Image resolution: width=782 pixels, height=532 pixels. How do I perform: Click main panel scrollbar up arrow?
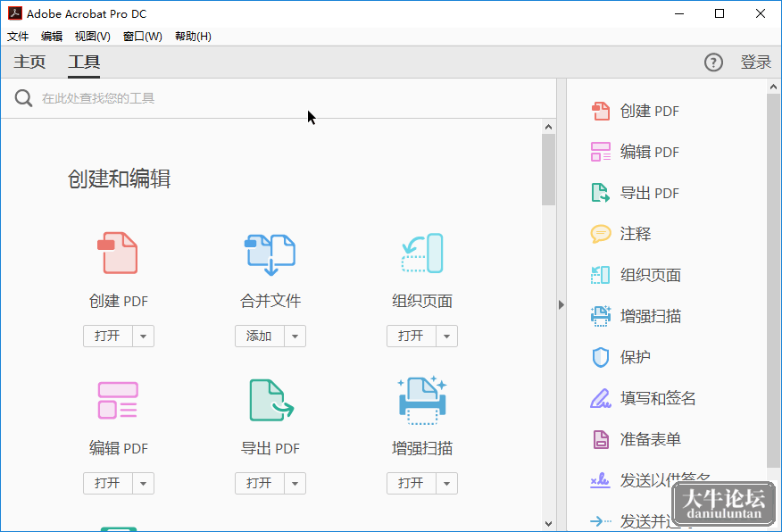click(549, 127)
